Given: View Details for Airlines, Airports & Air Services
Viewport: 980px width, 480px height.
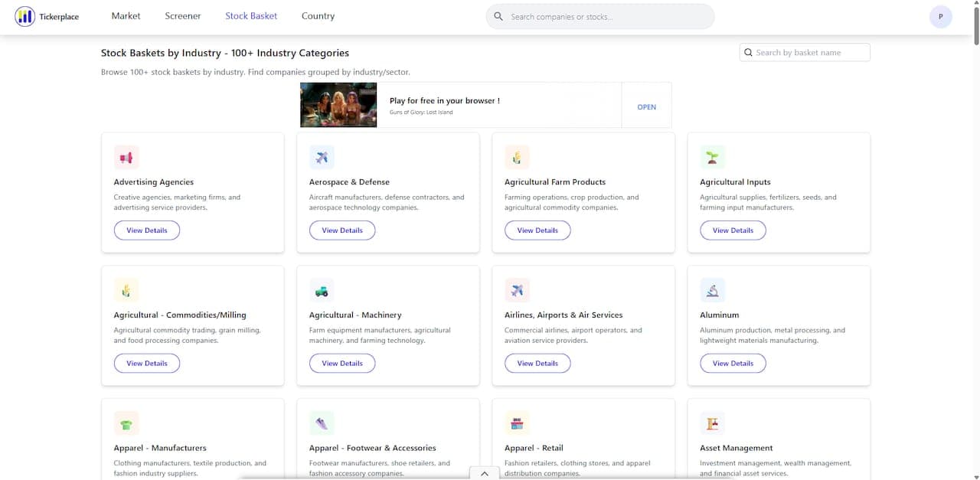Looking at the screenshot, I should 537,364.
